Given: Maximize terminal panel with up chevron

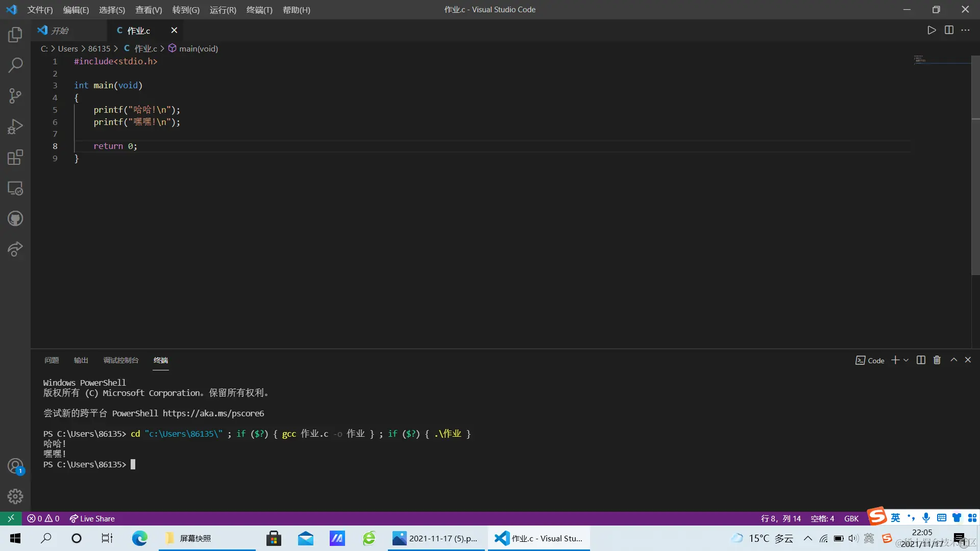Looking at the screenshot, I should (x=953, y=360).
